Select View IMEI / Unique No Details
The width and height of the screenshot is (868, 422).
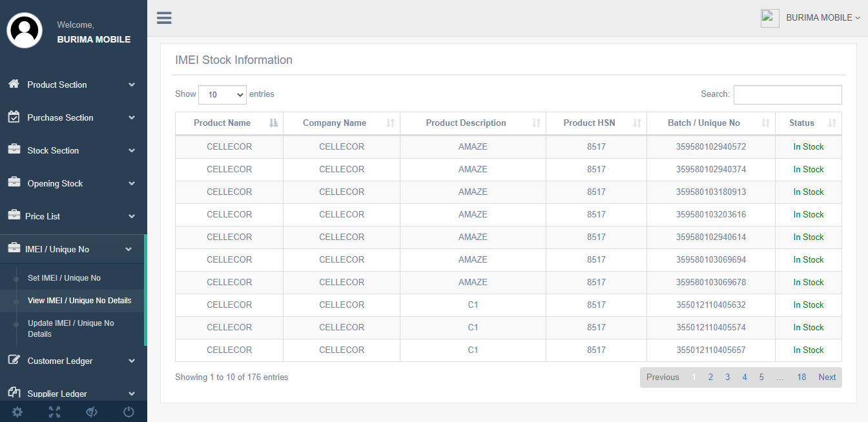[x=79, y=301]
